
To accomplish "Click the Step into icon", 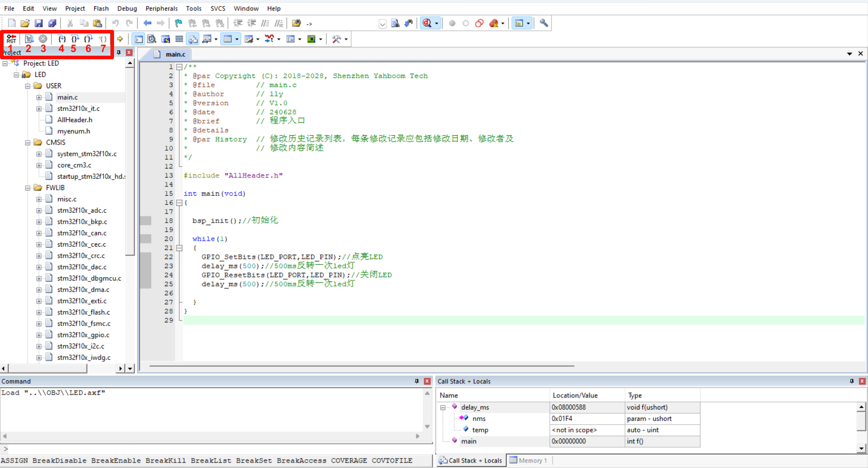I will 62,39.
